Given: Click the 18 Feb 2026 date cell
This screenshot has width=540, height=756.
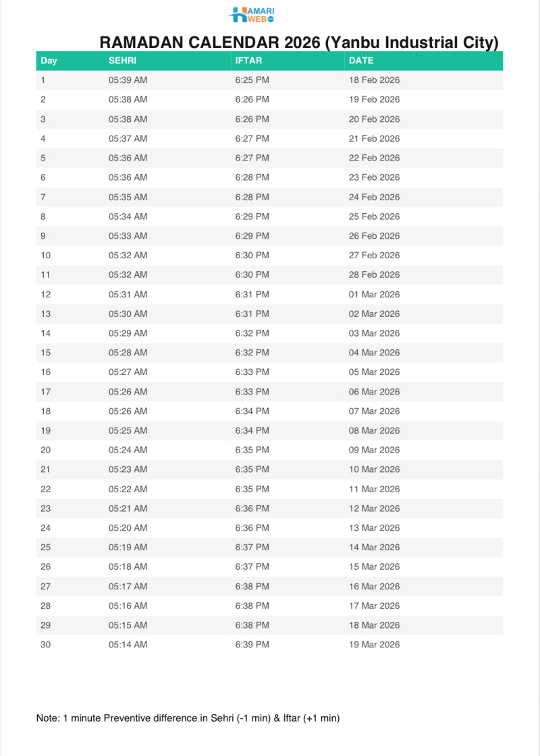Looking at the screenshot, I should (x=375, y=80).
